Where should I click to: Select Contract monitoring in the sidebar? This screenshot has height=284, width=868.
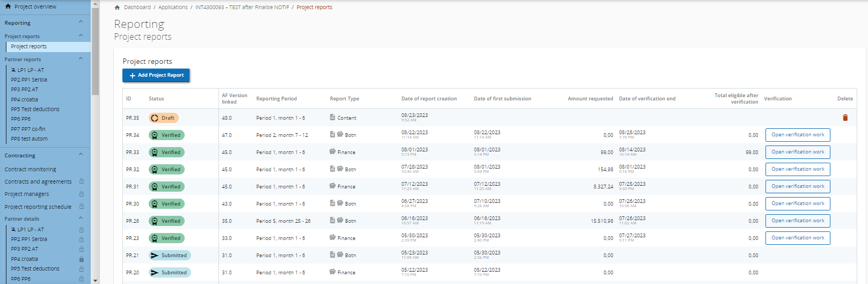(30, 169)
